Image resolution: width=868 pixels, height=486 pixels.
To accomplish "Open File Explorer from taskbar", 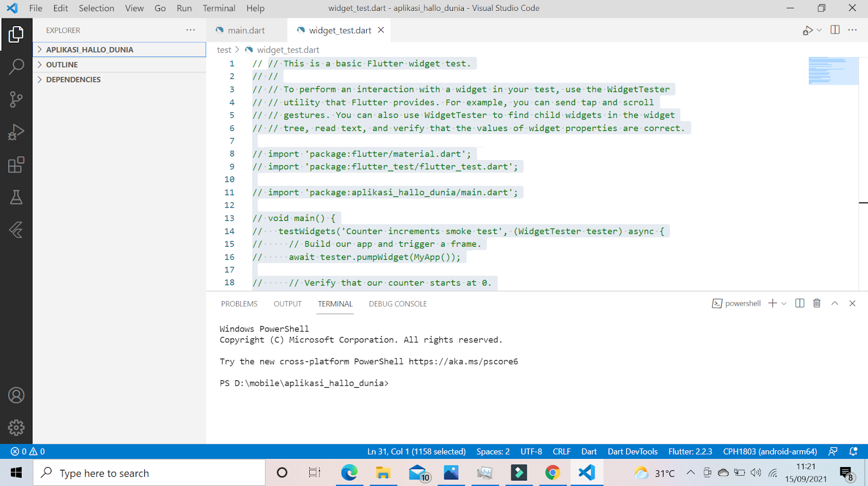I will tap(383, 473).
